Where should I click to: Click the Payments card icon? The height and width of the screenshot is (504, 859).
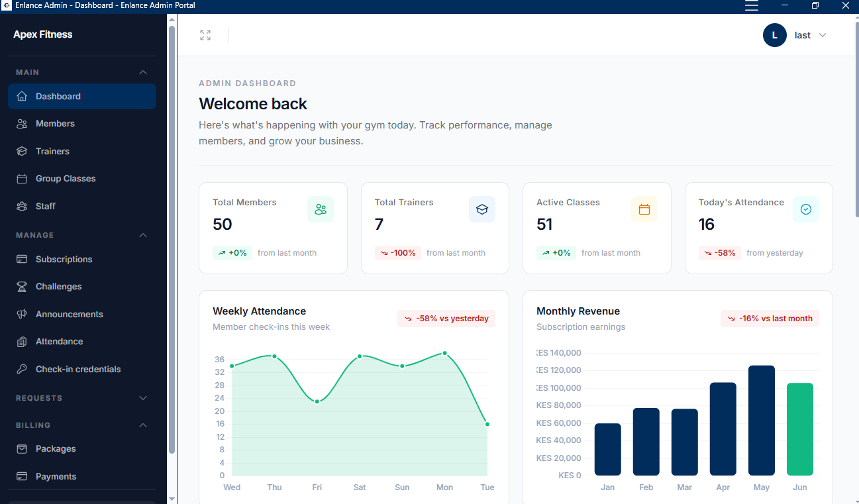point(22,476)
